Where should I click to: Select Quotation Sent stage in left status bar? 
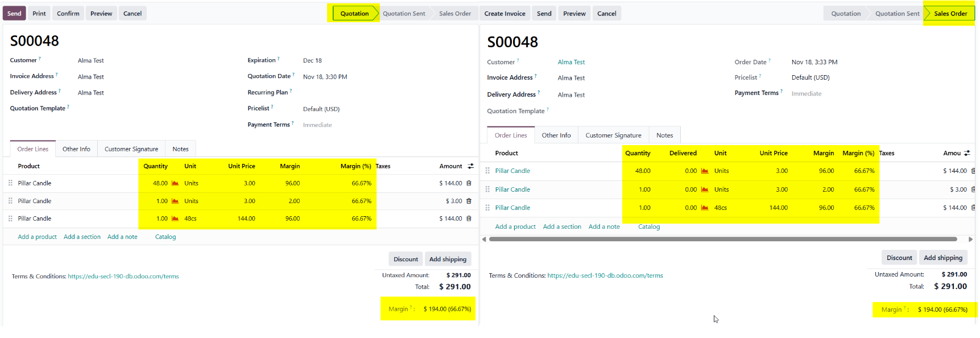tap(404, 14)
